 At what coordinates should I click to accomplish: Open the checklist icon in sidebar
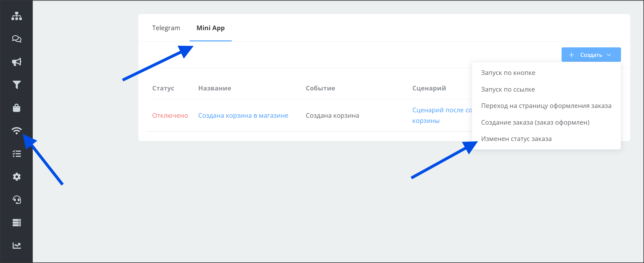17,154
